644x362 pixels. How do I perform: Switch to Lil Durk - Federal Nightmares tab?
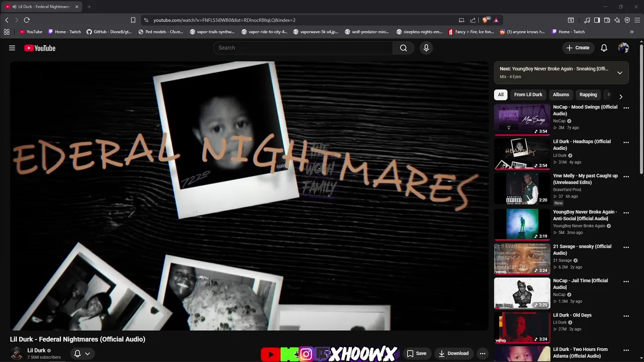click(x=44, y=7)
